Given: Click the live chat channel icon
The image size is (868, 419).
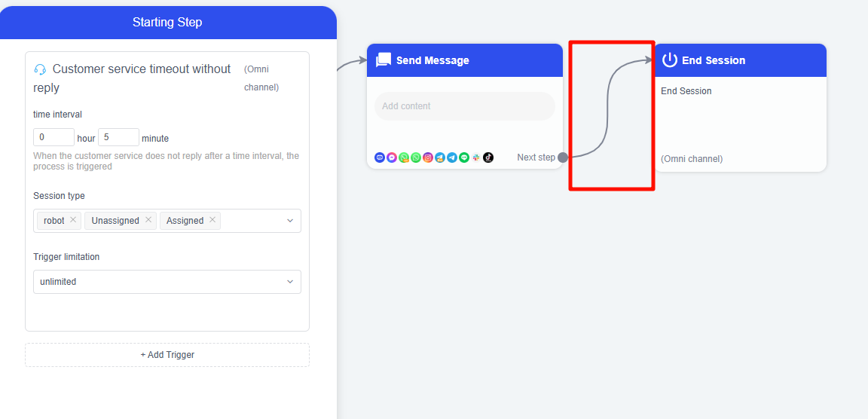Looking at the screenshot, I should (379, 158).
